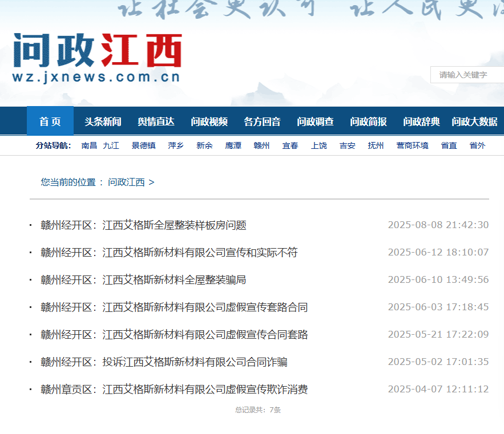The image size is (504, 434).
Task: Open the 各方回音 section
Action: click(262, 121)
